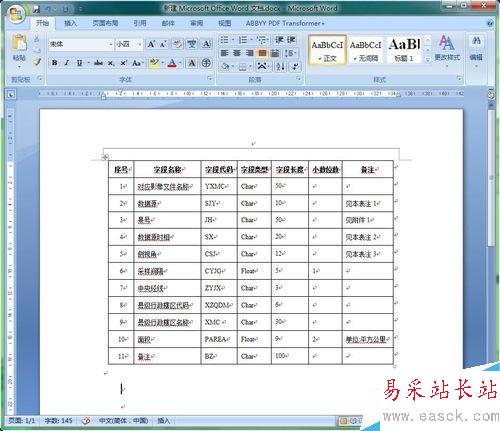Open the underline style dropdown arrow
The height and width of the screenshot is (431, 500).
(x=88, y=63)
